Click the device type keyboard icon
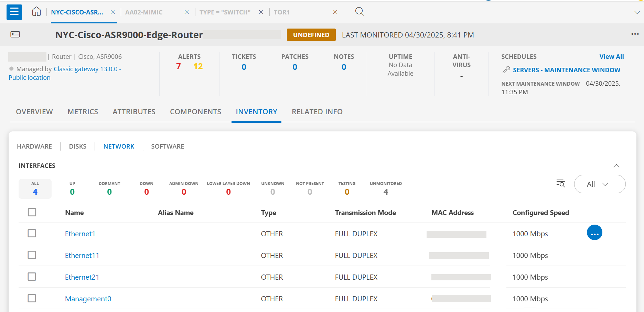Image resolution: width=644 pixels, height=312 pixels. [x=15, y=34]
